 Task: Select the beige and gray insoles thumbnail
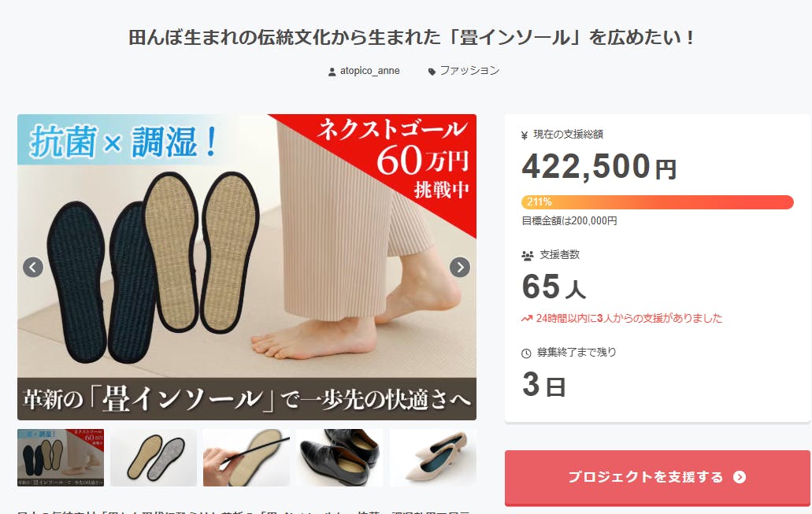[154, 457]
